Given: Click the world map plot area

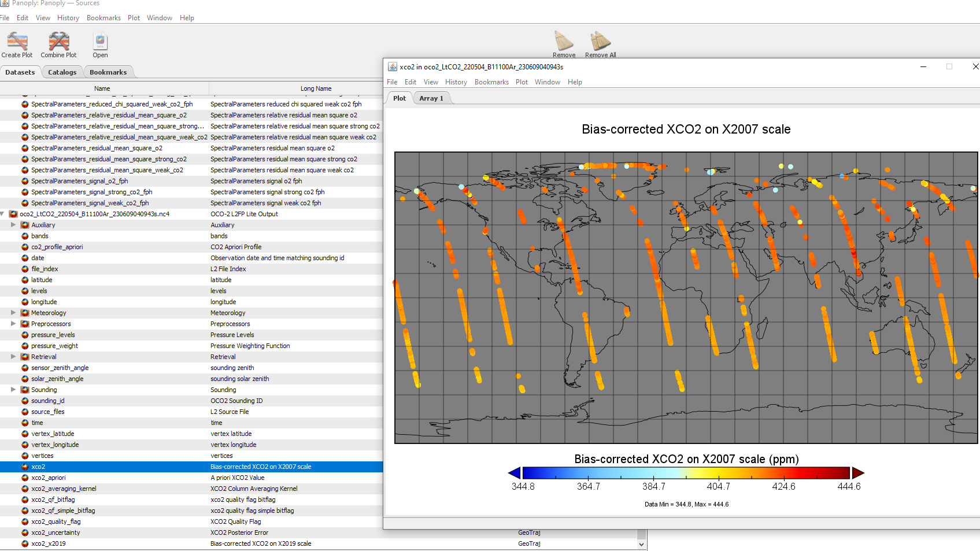Looking at the screenshot, I should (x=686, y=298).
